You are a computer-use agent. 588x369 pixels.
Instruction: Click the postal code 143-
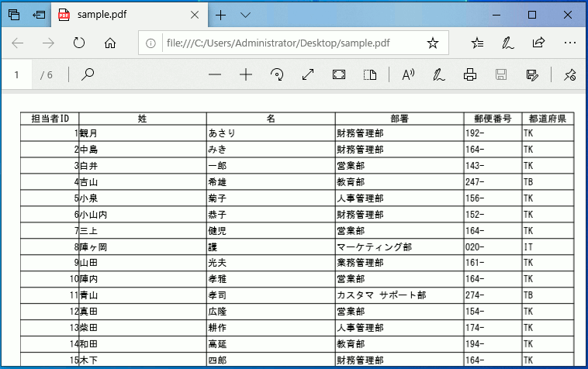click(475, 166)
